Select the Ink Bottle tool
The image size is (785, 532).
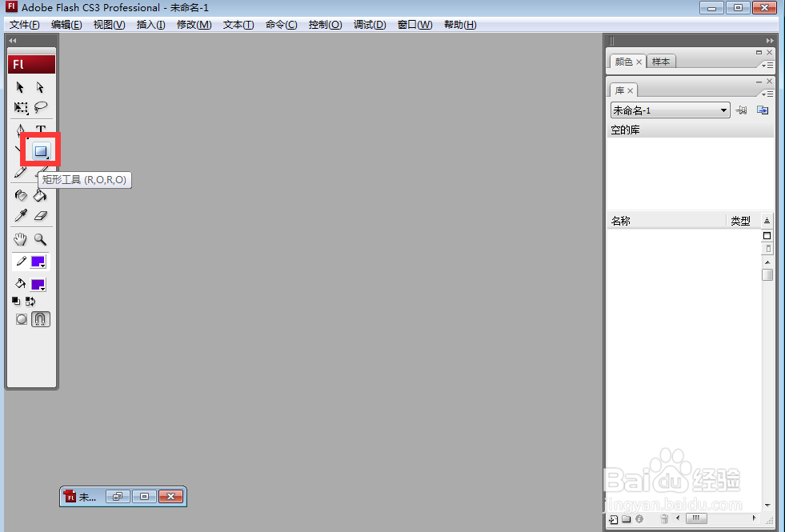21,195
